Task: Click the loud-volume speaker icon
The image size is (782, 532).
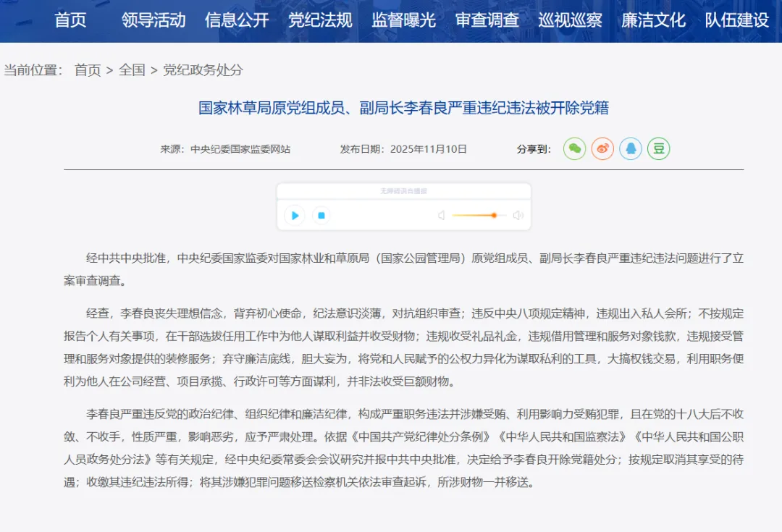Action: click(518, 216)
